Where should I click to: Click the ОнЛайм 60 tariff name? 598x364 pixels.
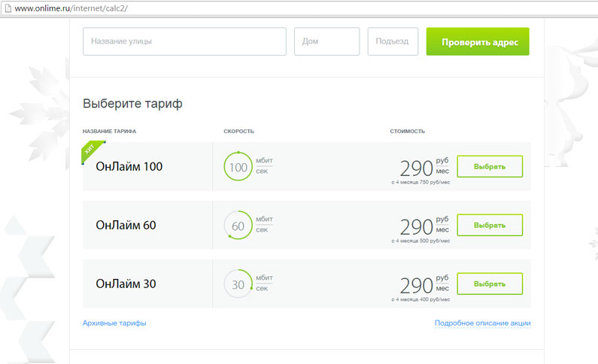tap(126, 226)
